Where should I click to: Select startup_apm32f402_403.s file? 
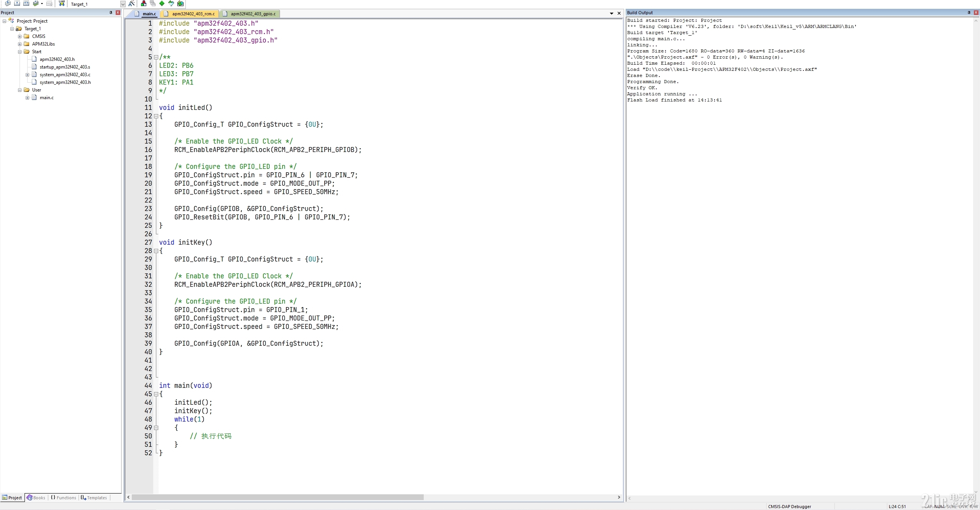(65, 67)
